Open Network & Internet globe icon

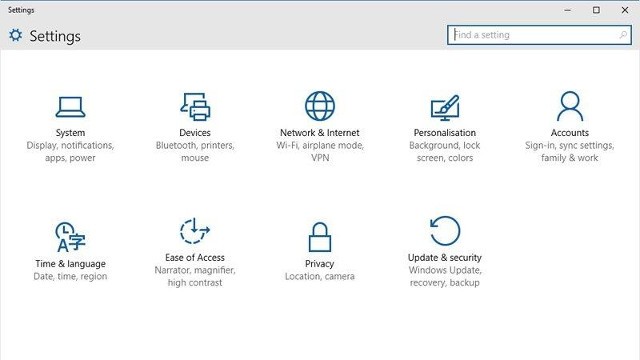(320, 106)
